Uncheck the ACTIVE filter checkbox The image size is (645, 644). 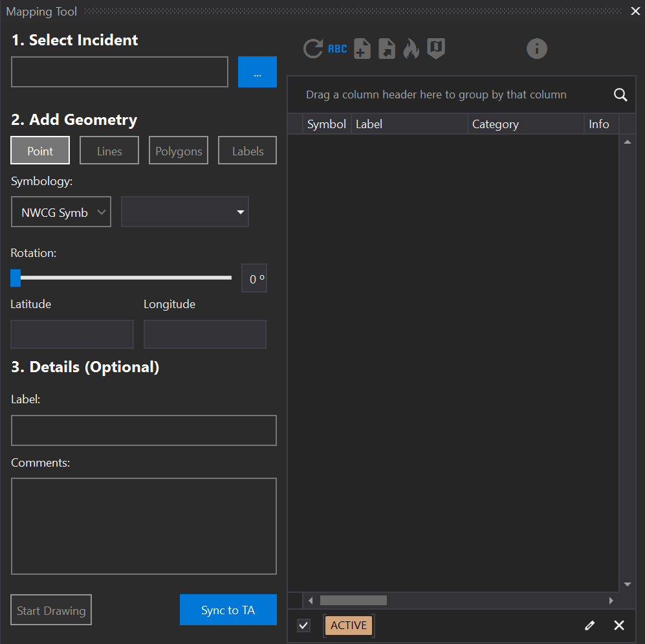tap(304, 625)
